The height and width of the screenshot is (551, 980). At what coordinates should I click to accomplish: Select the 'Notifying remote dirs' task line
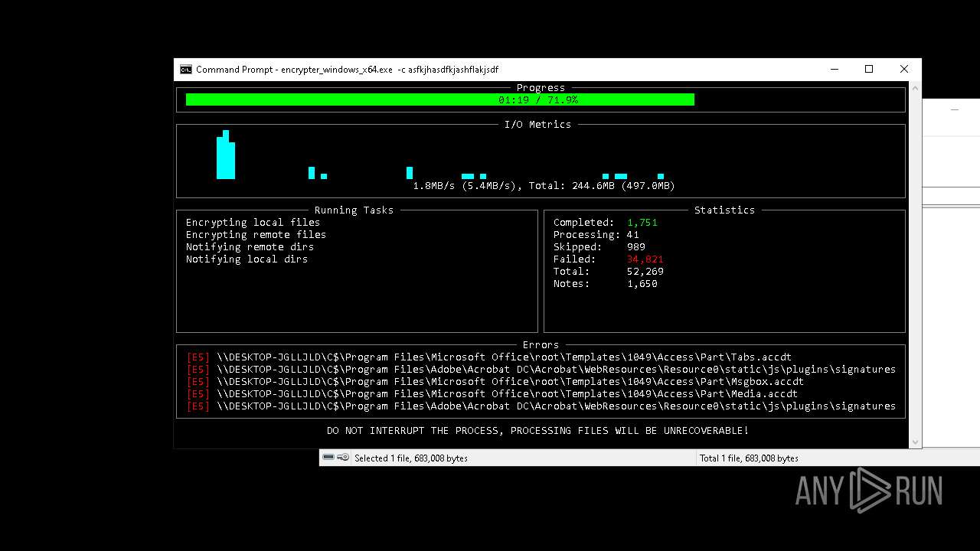click(x=250, y=247)
